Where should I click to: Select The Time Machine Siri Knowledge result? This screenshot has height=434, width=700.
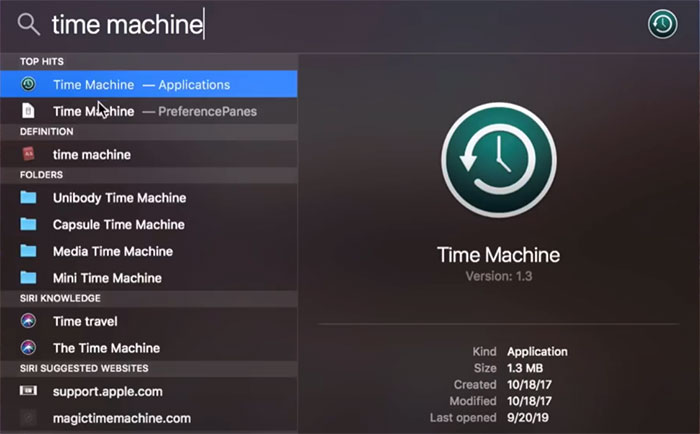(149, 347)
